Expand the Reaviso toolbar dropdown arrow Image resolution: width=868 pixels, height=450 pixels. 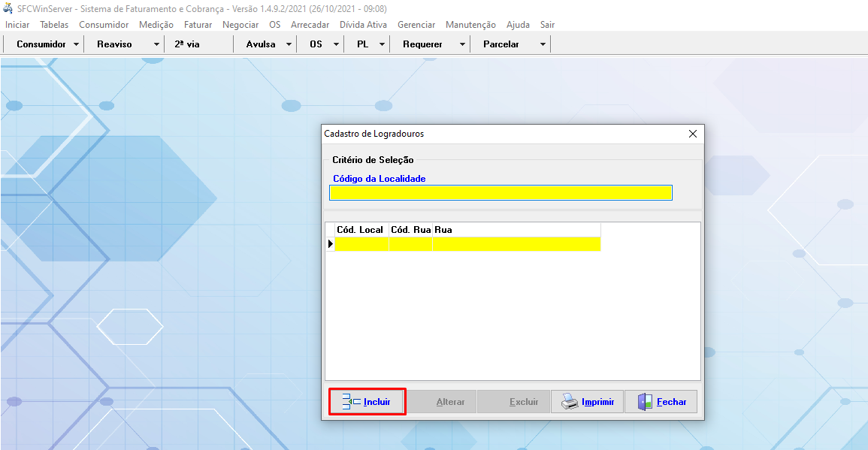(156, 44)
